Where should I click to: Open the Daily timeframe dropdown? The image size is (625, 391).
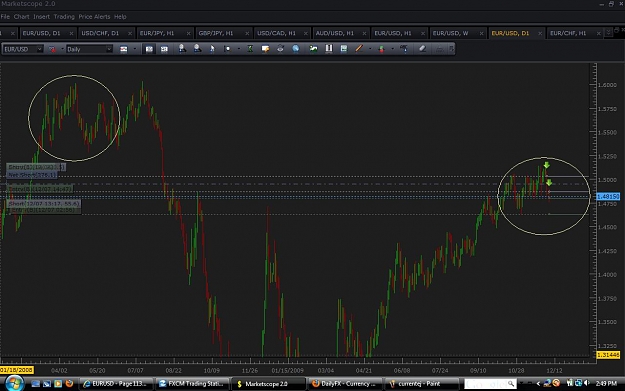click(x=89, y=49)
